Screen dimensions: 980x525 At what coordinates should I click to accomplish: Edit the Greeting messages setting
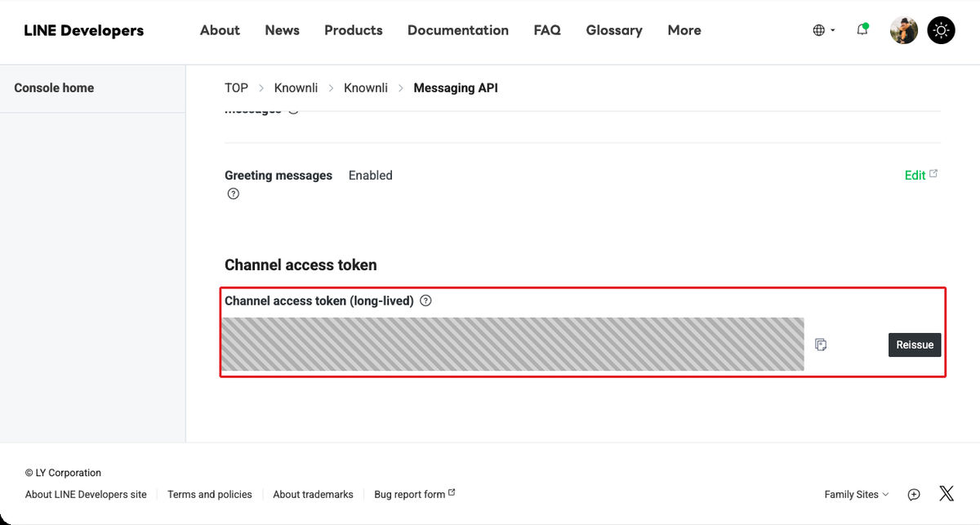coord(921,175)
